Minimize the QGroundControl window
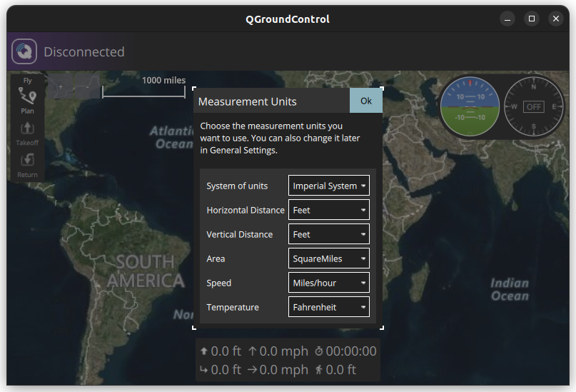The width and height of the screenshot is (576, 392). [507, 19]
